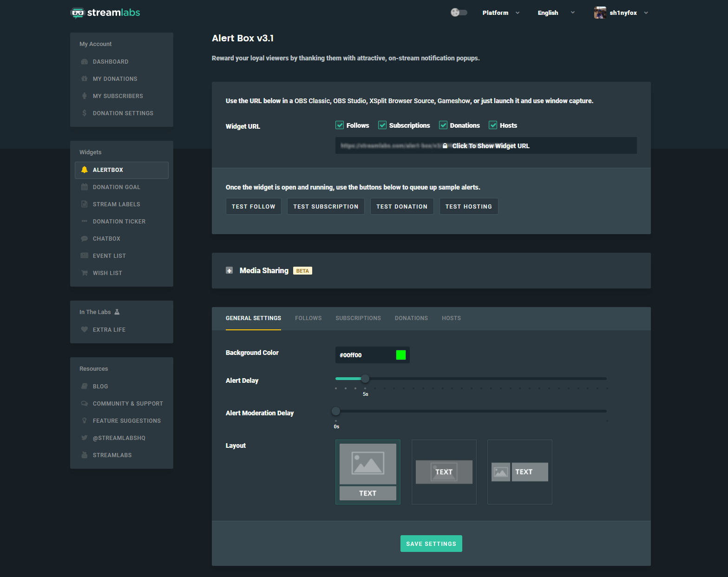Screen dimensions: 728x577
Task: Click the Alert Moderation Delay slider handle
Action: point(336,411)
